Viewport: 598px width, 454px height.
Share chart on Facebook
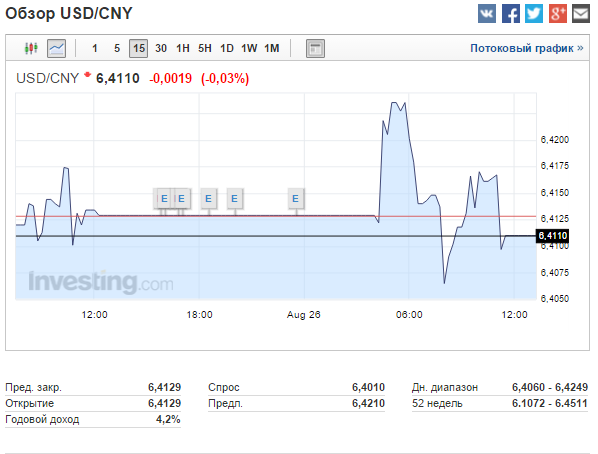click(x=511, y=14)
